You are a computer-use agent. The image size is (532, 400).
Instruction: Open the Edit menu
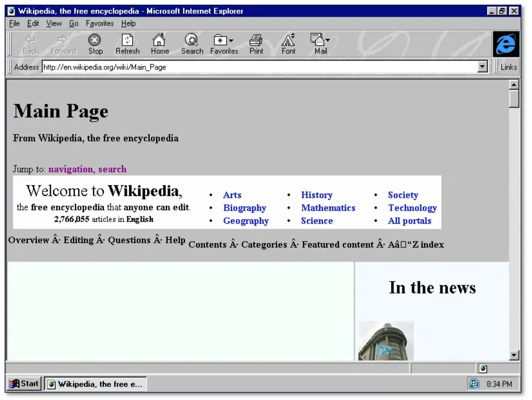[33, 23]
